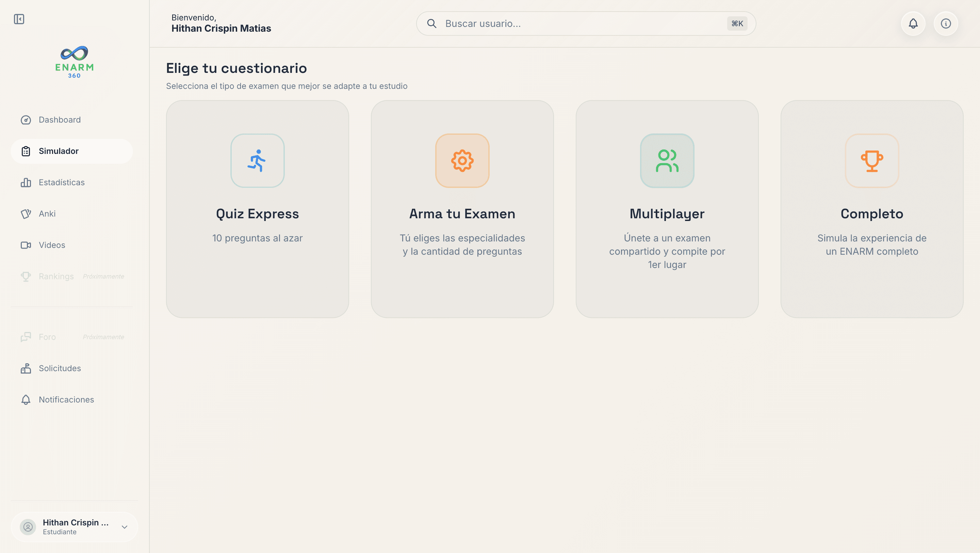The height and width of the screenshot is (553, 980).
Task: Click the disabled Foro item
Action: click(71, 337)
